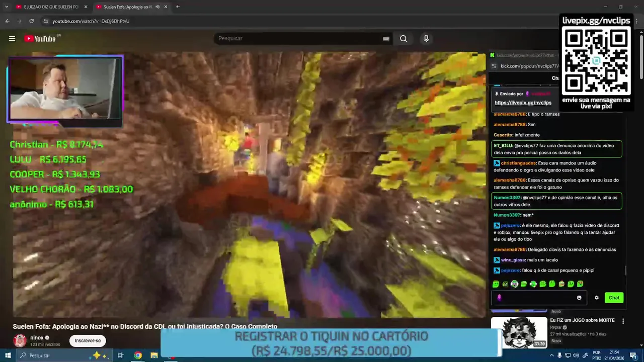The image size is (644, 362).
Task: Open the Windows Start menu
Action: (x=8, y=355)
